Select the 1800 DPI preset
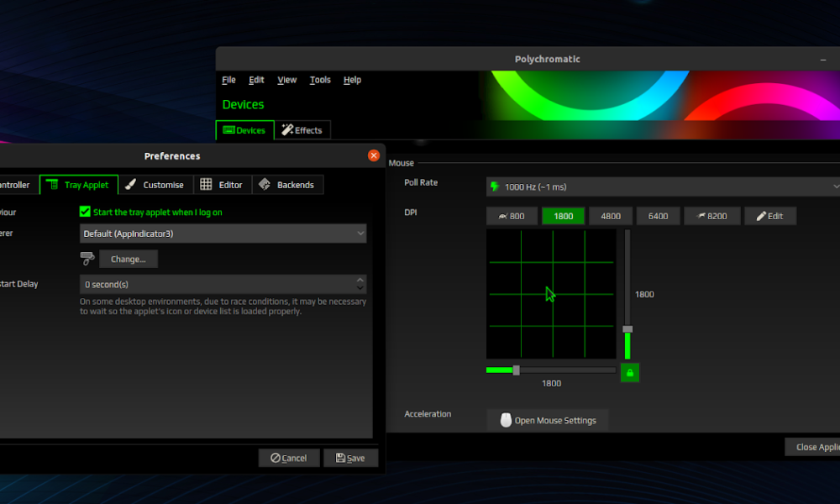The height and width of the screenshot is (504, 840). click(x=563, y=217)
